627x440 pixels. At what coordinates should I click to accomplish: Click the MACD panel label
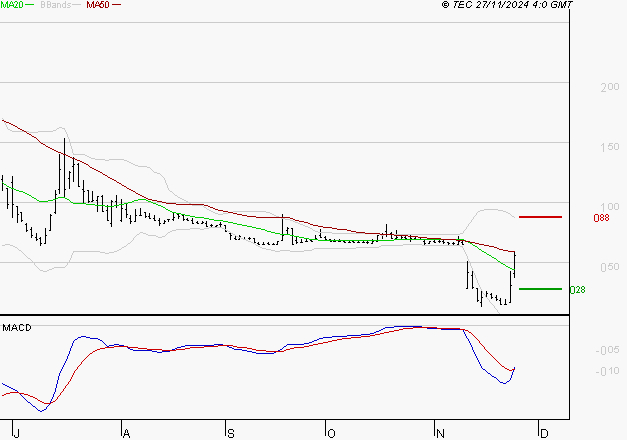17,328
